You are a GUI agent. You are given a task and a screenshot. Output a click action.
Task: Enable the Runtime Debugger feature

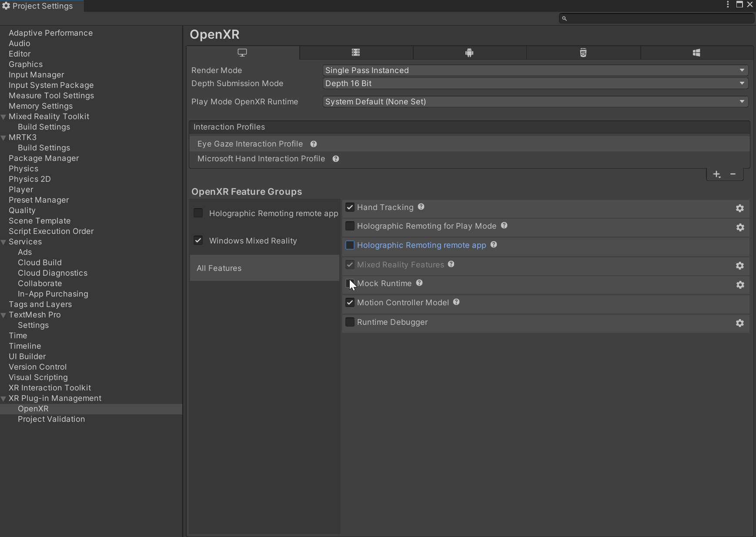coord(350,322)
